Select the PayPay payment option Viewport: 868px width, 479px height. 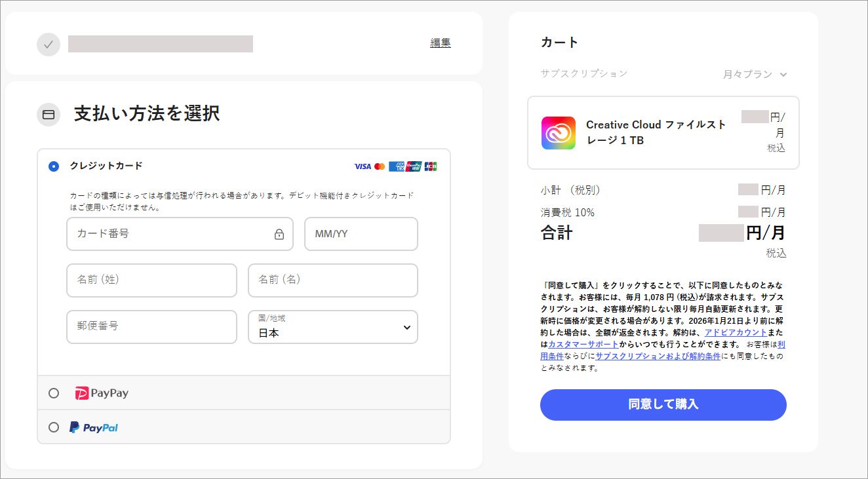(53, 393)
